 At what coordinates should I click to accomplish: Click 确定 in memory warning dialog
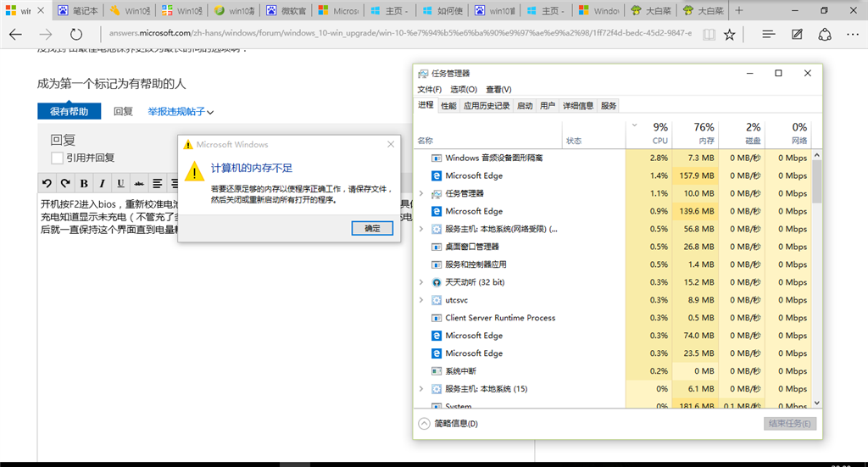point(372,228)
